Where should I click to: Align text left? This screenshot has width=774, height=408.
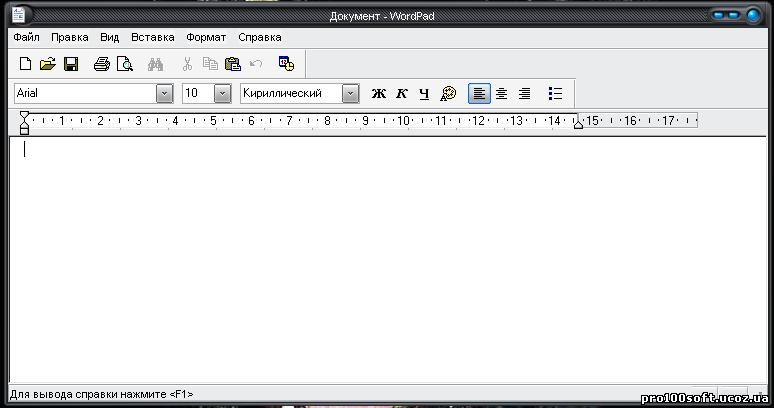pyautogui.click(x=479, y=93)
